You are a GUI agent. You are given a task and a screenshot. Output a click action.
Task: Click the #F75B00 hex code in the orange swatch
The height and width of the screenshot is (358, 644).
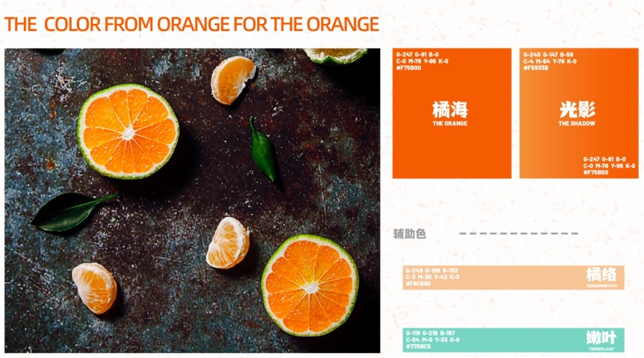[408, 68]
